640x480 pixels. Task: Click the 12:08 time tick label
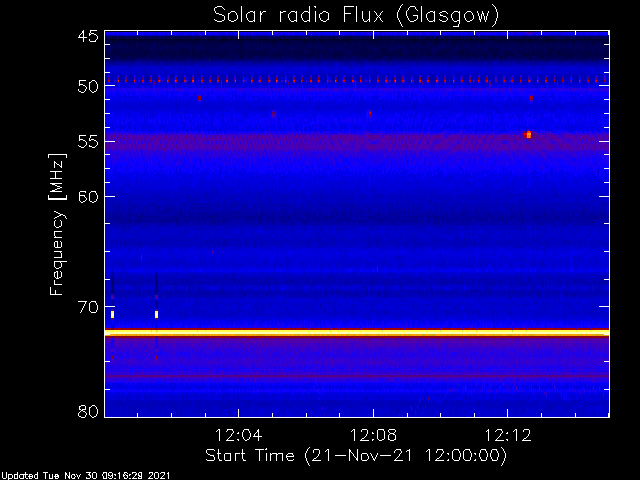click(373, 435)
